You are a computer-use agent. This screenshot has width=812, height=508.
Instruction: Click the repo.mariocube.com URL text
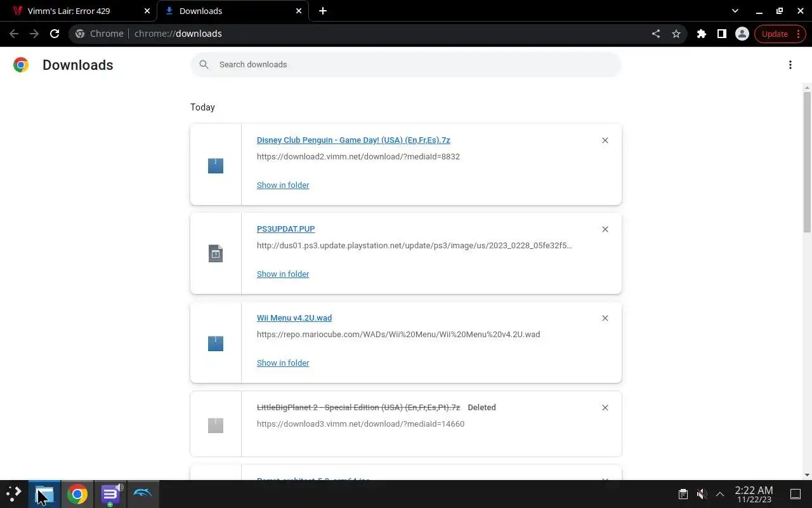tap(398, 334)
